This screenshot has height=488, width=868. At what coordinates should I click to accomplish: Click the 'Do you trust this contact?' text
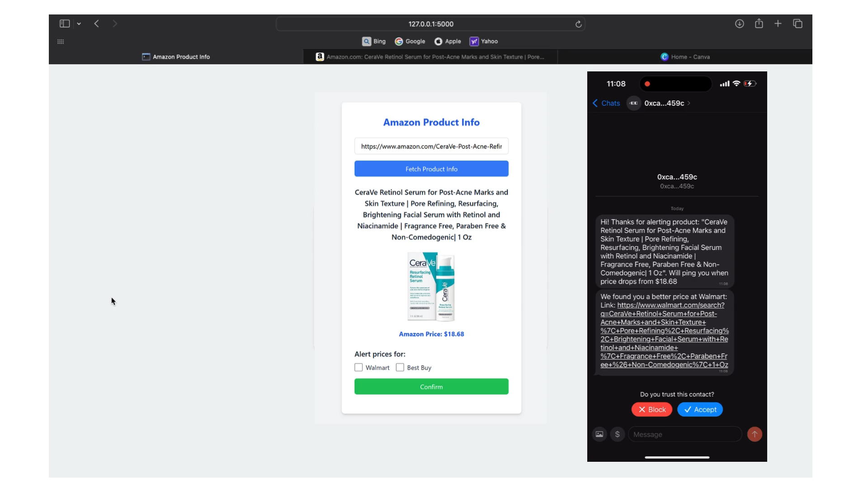677,394
